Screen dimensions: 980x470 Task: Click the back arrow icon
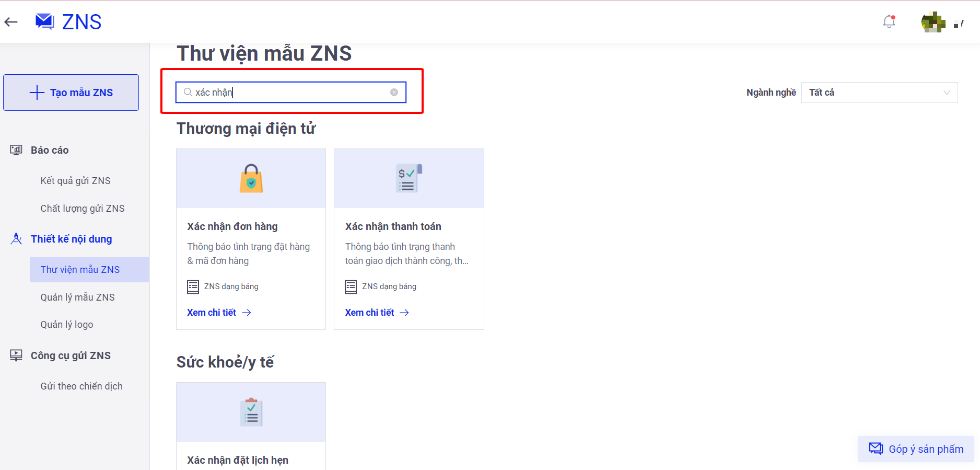[x=11, y=22]
